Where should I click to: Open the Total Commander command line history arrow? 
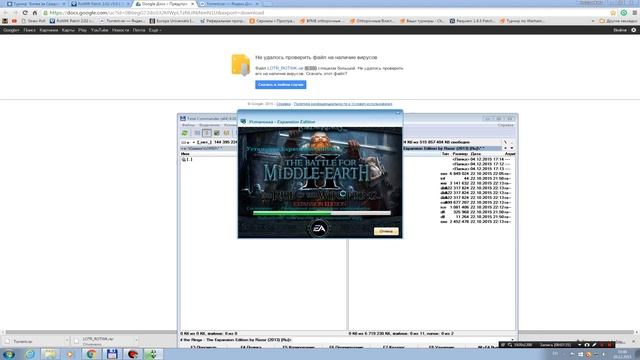(x=512, y=340)
